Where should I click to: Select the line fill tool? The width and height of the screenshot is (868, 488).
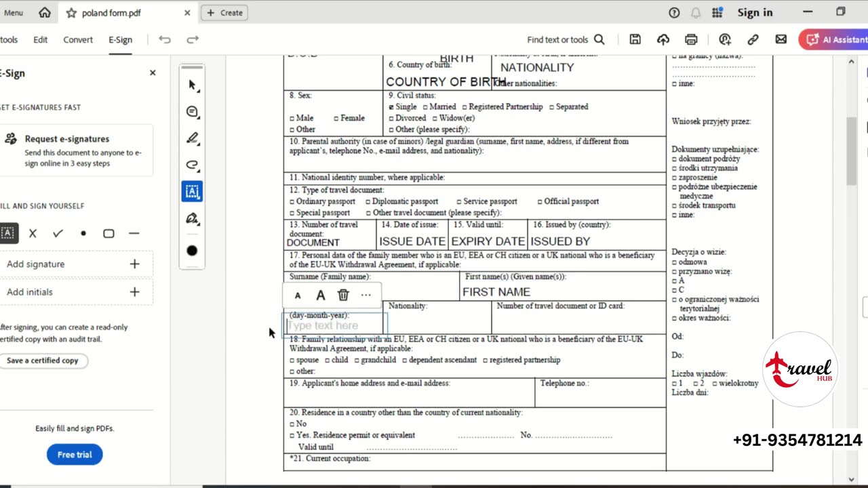click(x=134, y=233)
